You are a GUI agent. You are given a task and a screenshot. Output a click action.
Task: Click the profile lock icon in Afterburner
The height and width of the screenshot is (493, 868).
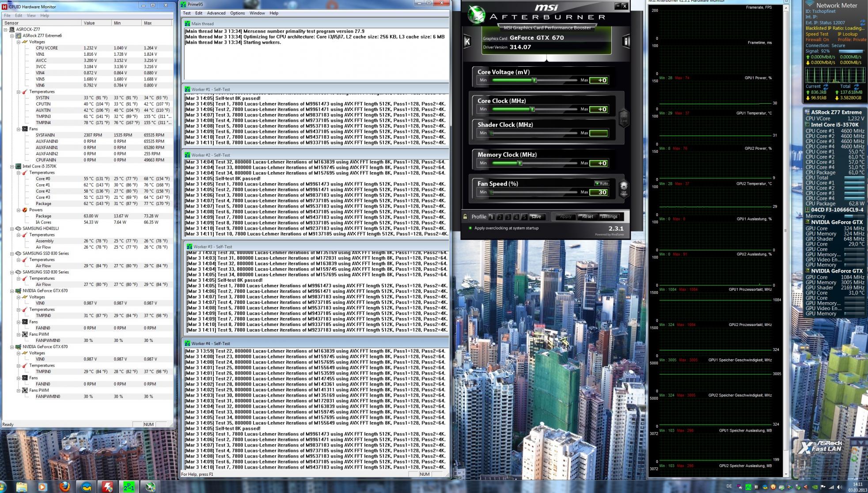click(x=465, y=216)
